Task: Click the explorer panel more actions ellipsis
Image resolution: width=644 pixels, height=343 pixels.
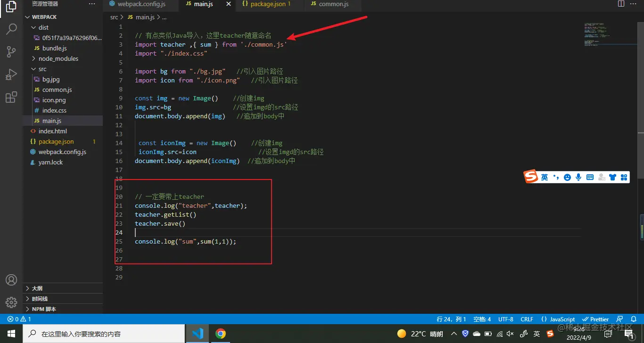Action: (92, 4)
